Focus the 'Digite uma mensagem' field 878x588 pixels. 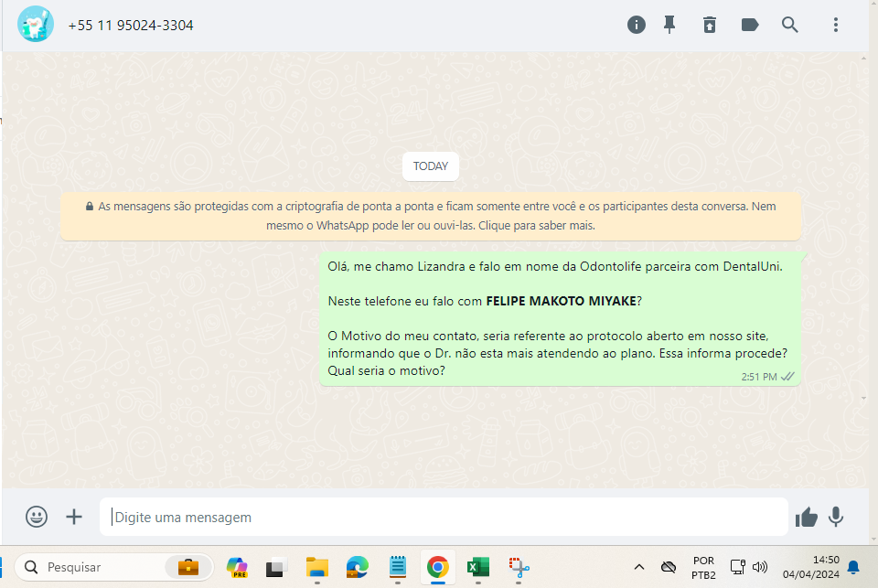click(x=444, y=517)
